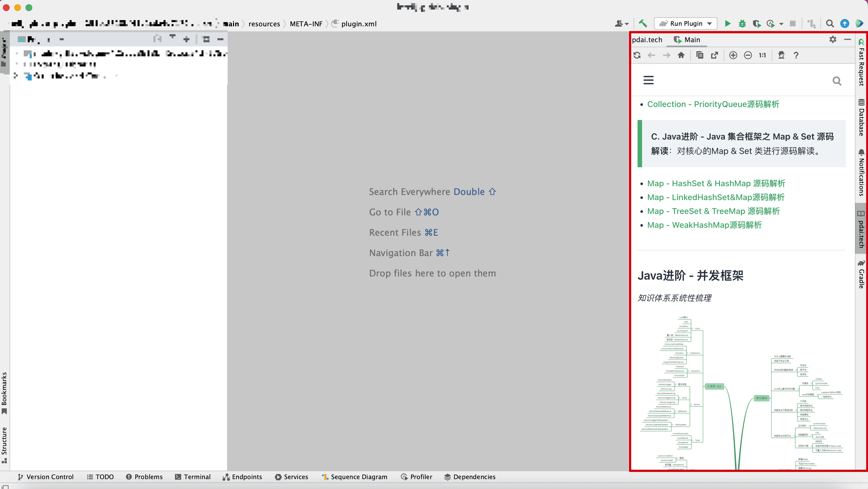This screenshot has height=489, width=868.
Task: Zoom out the embedded browser
Action: 748,55
